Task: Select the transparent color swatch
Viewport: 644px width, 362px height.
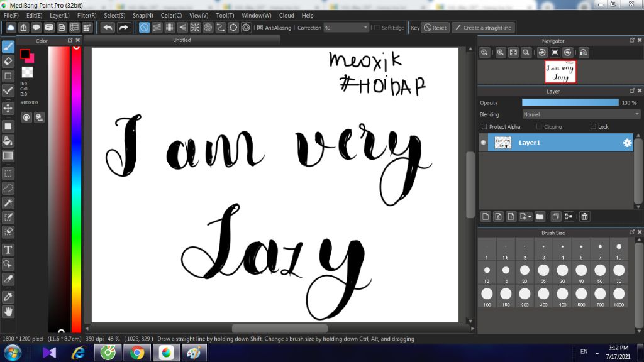Action: (27, 72)
